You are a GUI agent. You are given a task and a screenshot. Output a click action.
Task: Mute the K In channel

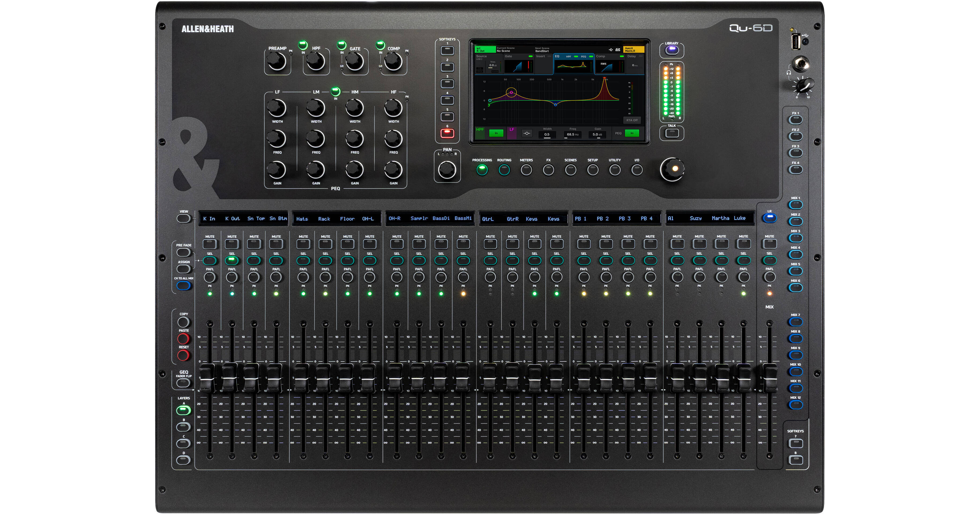click(x=210, y=244)
